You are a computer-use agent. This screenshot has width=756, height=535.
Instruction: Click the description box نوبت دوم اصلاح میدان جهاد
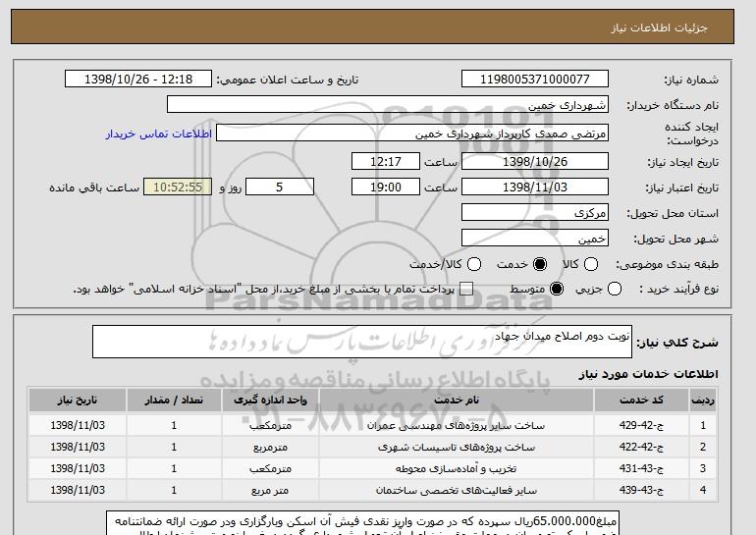pyautogui.click(x=362, y=342)
